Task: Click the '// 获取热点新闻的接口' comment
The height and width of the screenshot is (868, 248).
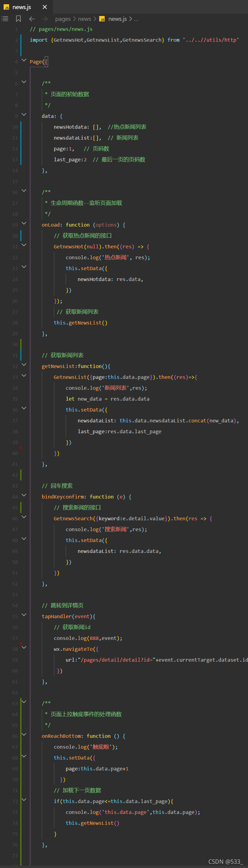Action: tap(83, 236)
